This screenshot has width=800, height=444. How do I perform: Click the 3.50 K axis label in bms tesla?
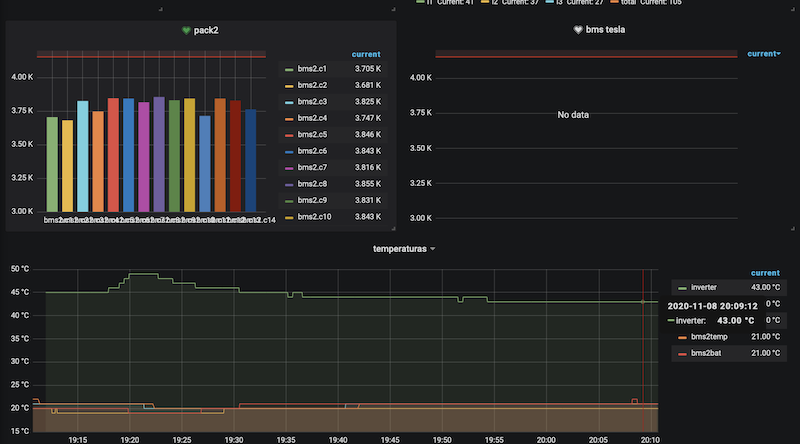[x=420, y=149]
